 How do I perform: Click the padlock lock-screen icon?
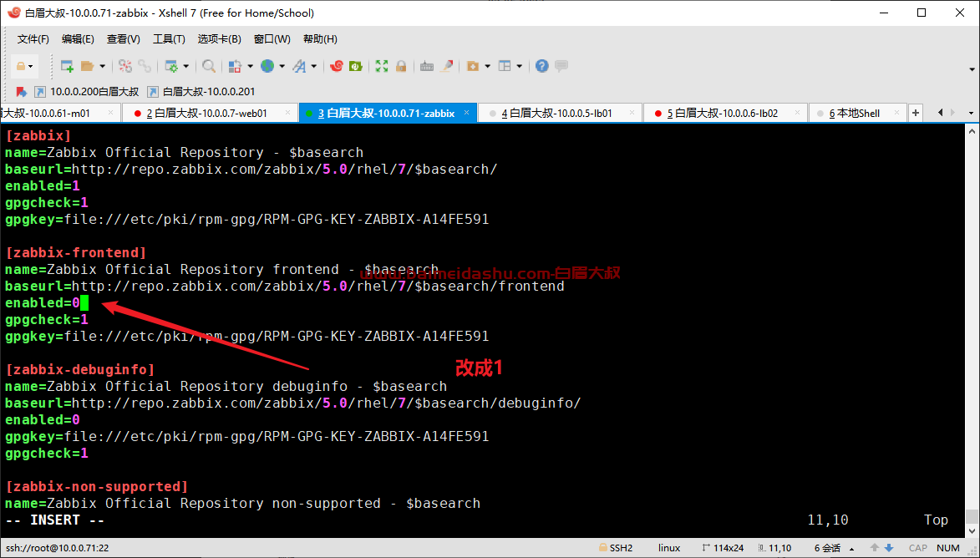click(401, 66)
